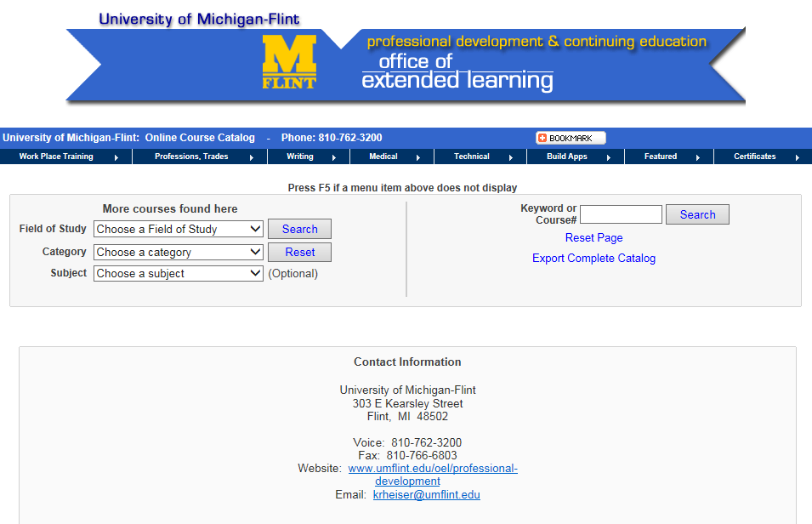Image resolution: width=812 pixels, height=524 pixels.
Task: Expand the Choose a subject dropdown
Action: (179, 273)
